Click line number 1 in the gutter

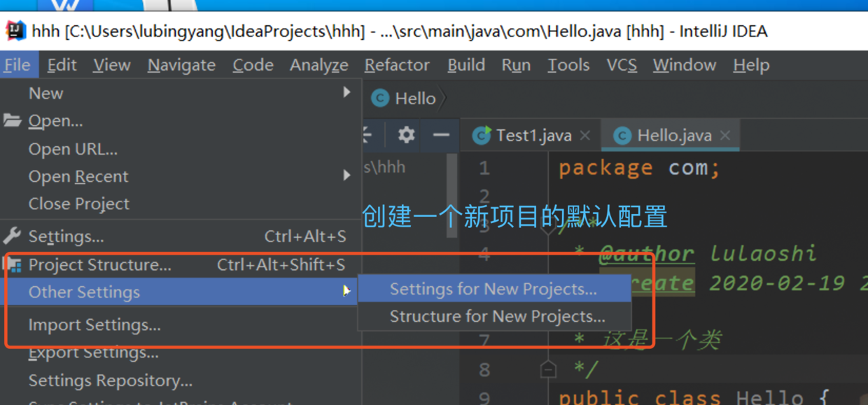click(x=484, y=169)
